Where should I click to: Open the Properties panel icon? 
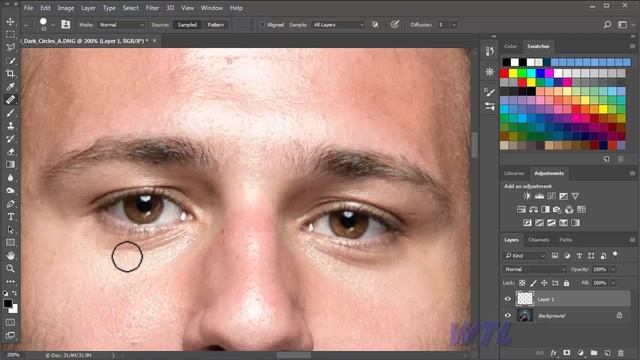point(489,72)
